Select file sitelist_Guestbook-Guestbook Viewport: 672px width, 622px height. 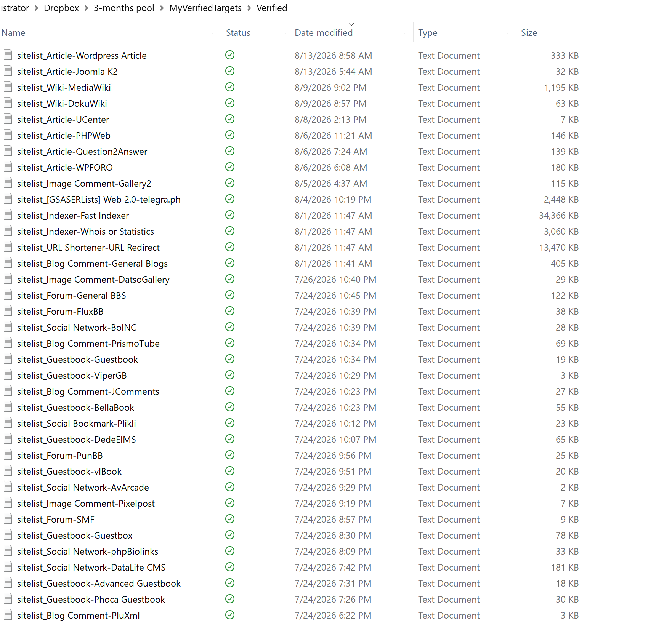(x=77, y=359)
